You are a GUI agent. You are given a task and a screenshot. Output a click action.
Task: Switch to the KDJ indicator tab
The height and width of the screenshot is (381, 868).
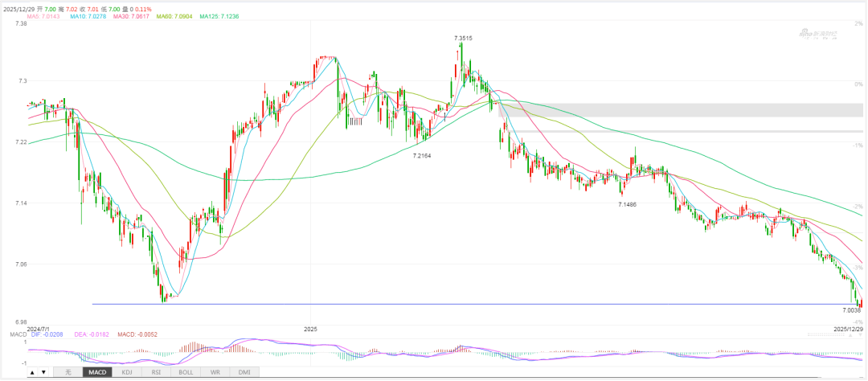[126, 373]
